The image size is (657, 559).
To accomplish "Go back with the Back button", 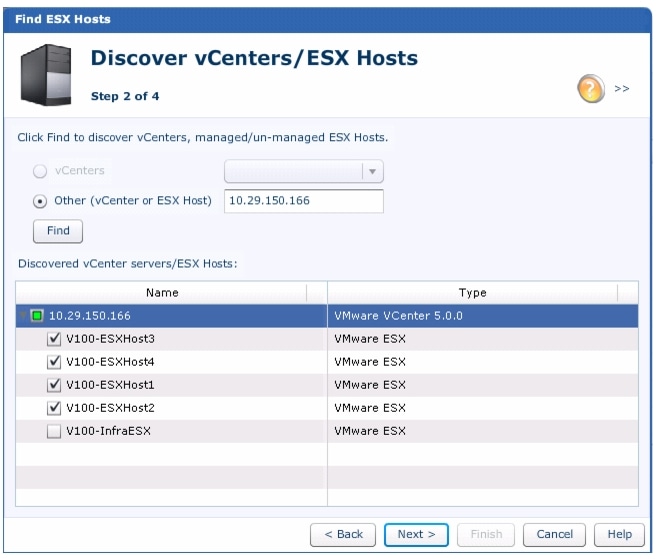I will tap(343, 535).
